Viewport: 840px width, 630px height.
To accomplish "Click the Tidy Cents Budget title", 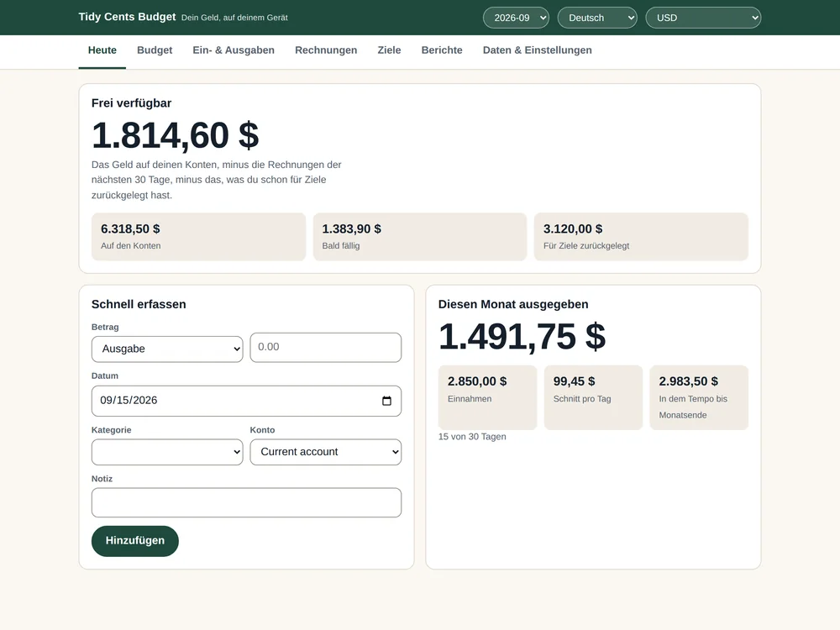I will pos(127,17).
